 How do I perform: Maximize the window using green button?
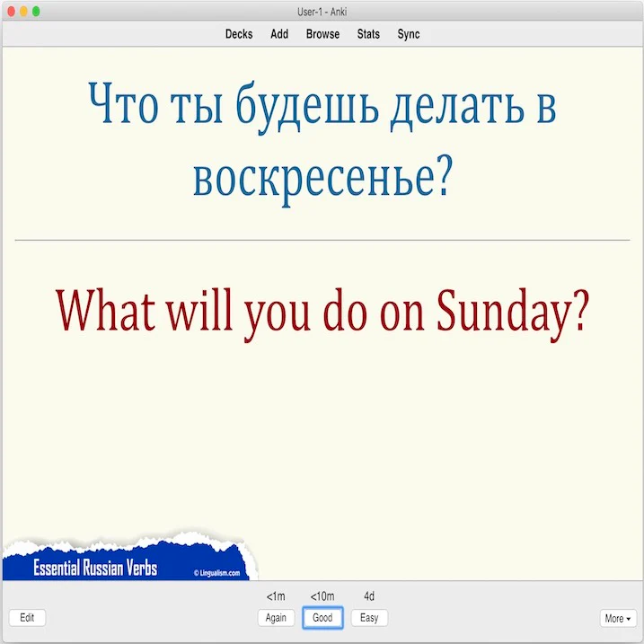[x=37, y=11]
